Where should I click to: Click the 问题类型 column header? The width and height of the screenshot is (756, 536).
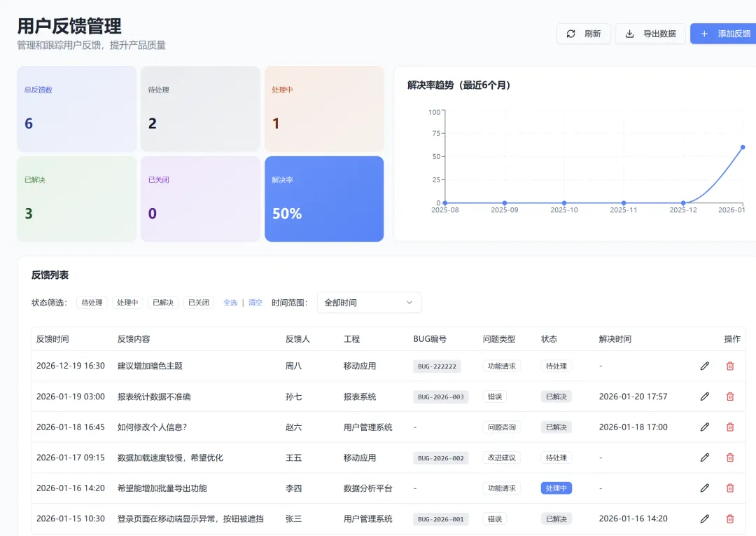[x=499, y=339]
